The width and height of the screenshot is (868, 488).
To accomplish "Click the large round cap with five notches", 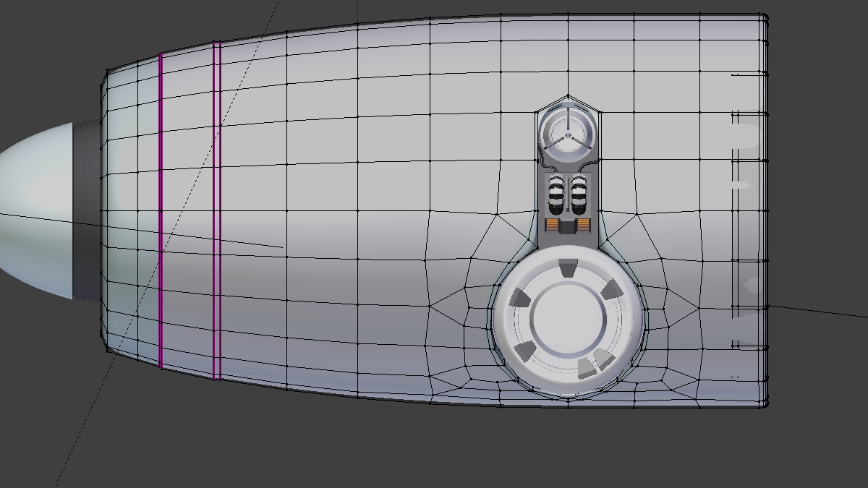I will [568, 321].
